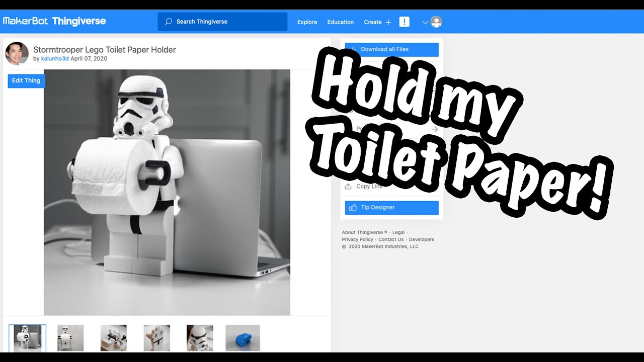
Task: Click the plus icon next to Create
Action: click(388, 22)
